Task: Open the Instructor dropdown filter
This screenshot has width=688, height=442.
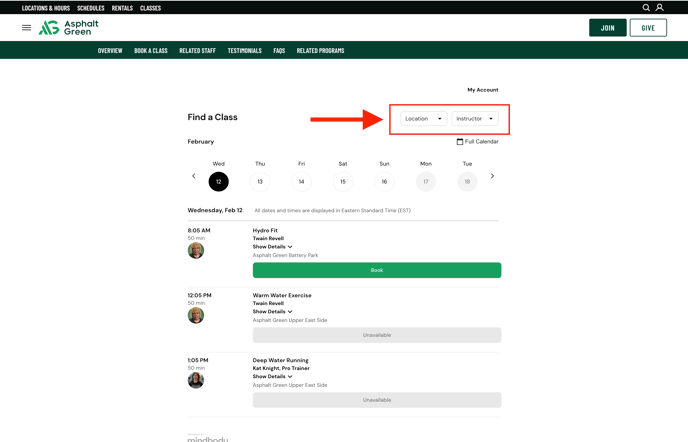Action: (x=475, y=119)
